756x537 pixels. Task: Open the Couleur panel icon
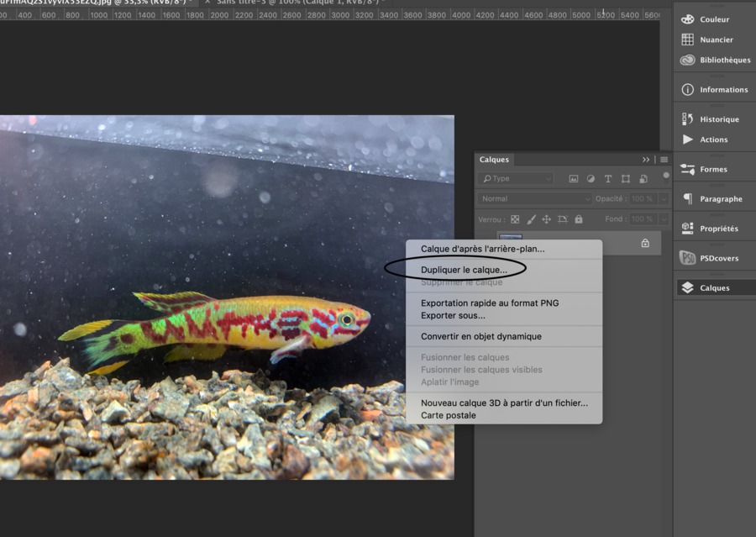(687, 19)
